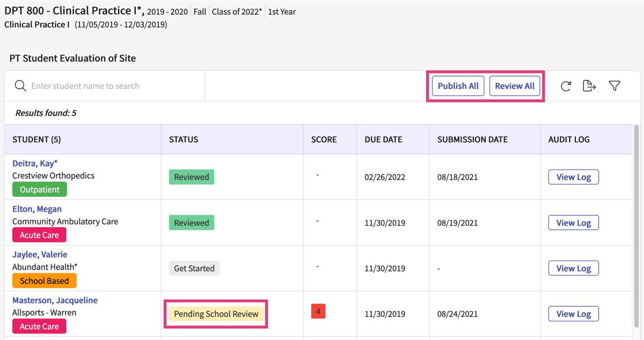The width and height of the screenshot is (644, 340).
Task: Open the filter funnel icon
Action: [x=615, y=86]
